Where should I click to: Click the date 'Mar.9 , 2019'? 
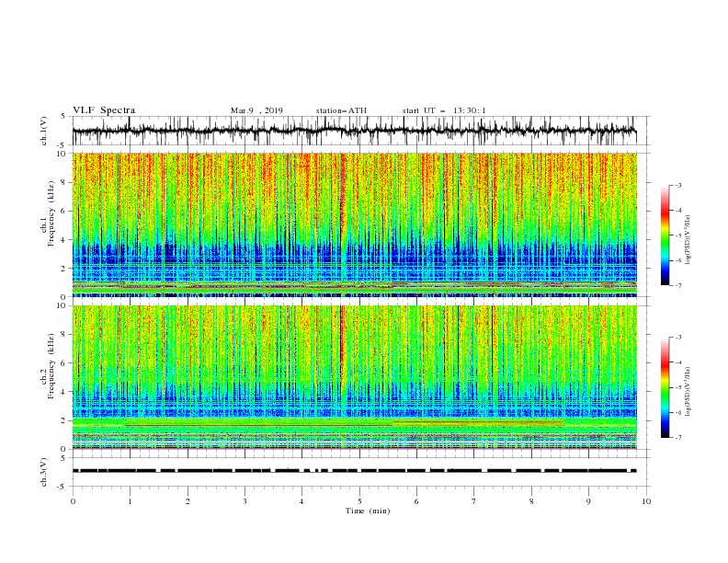pos(256,110)
